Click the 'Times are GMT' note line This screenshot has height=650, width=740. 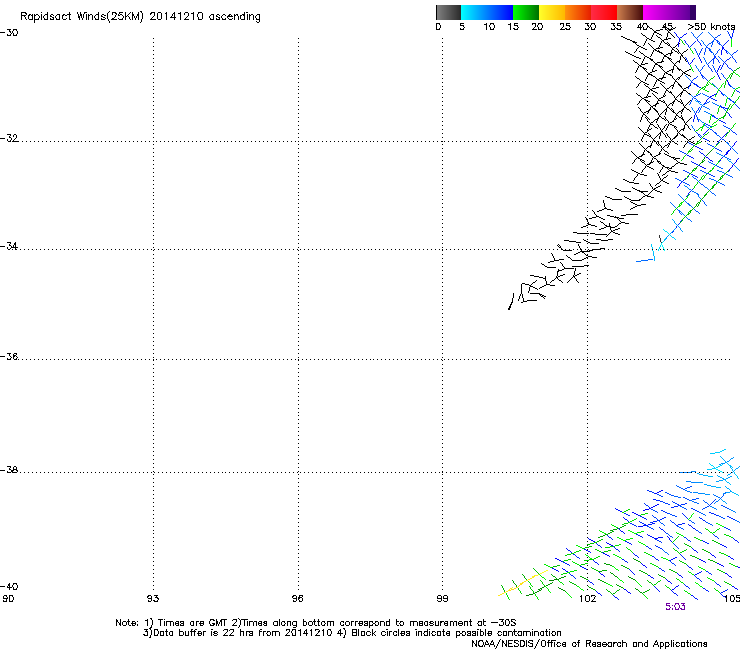(316, 623)
